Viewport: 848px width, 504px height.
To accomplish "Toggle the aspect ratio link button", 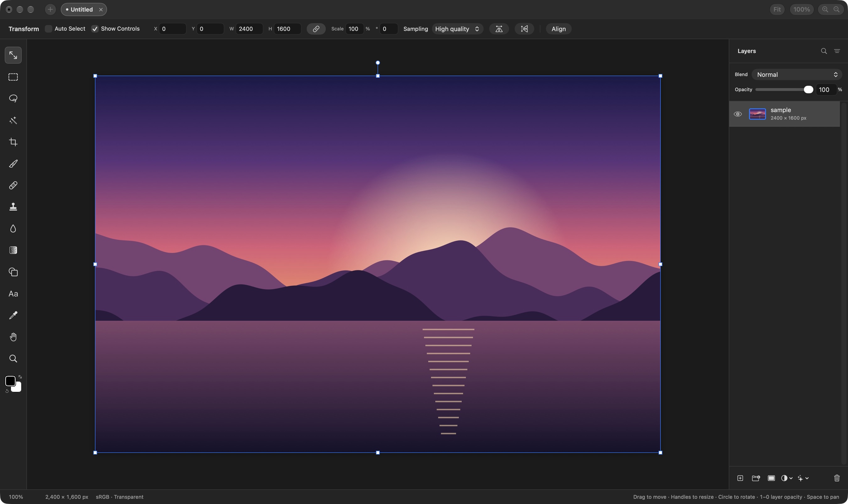I will click(x=316, y=29).
